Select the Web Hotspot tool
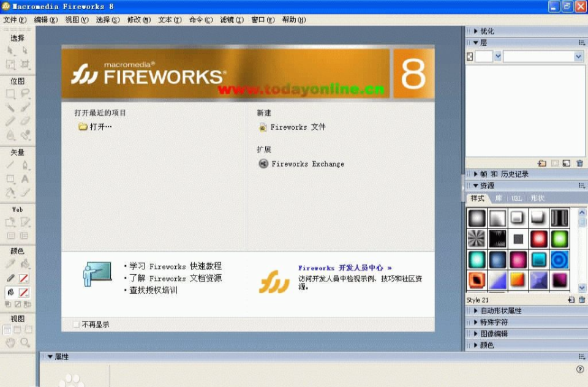588x387 pixels. [10, 222]
